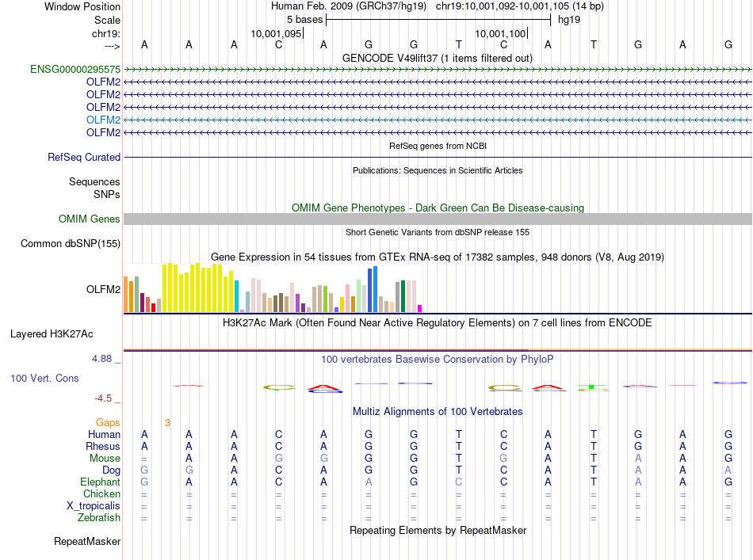Click the bright red bar in GTEx chart
The width and height of the screenshot is (753, 560).
[153, 307]
